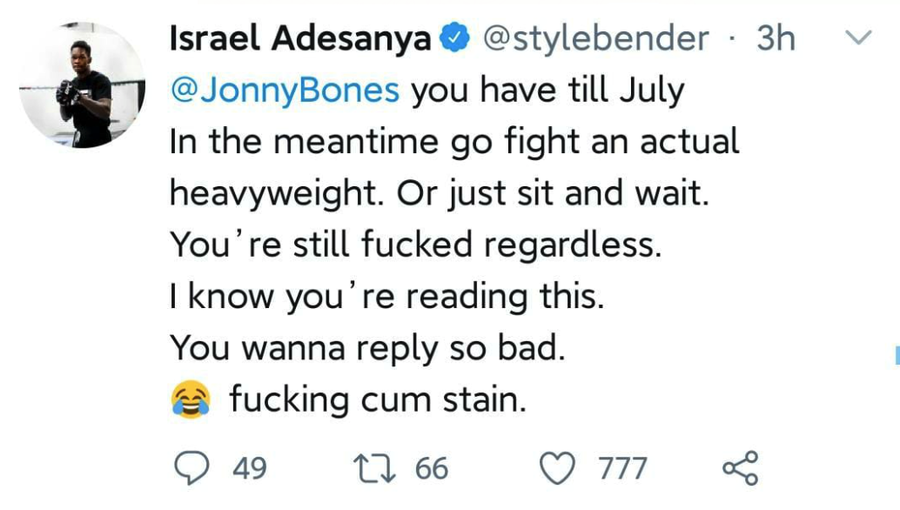The height and width of the screenshot is (510, 900).
Task: Click the 66 retweets count
Action: tap(431, 468)
